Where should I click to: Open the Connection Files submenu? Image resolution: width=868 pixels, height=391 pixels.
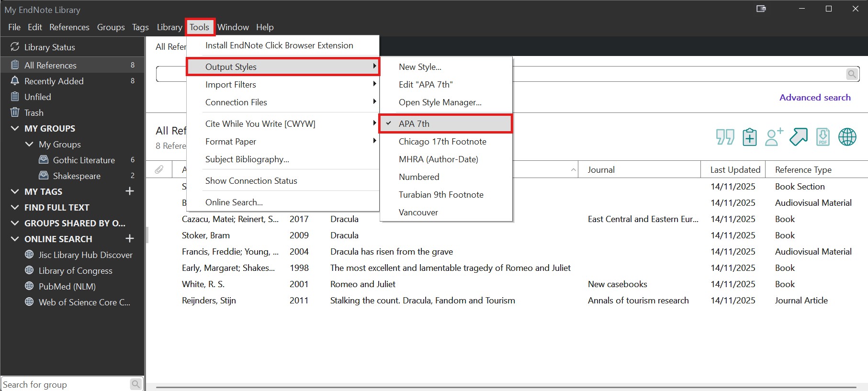(x=283, y=102)
